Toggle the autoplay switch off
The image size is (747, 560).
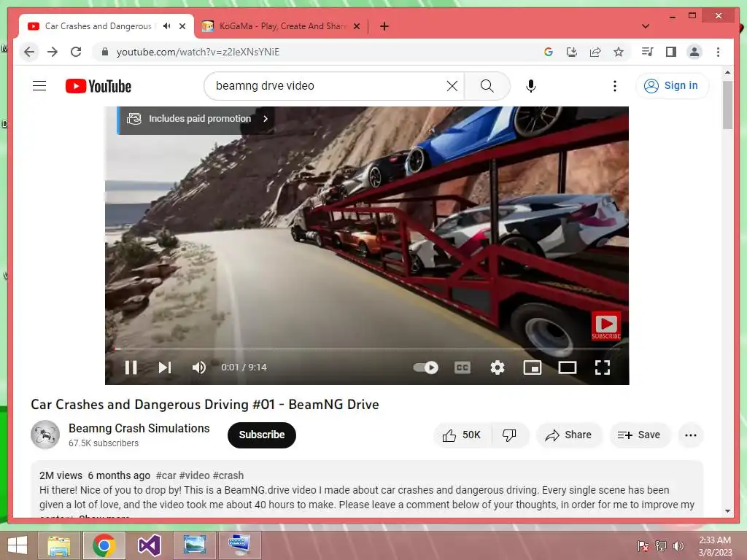426,367
